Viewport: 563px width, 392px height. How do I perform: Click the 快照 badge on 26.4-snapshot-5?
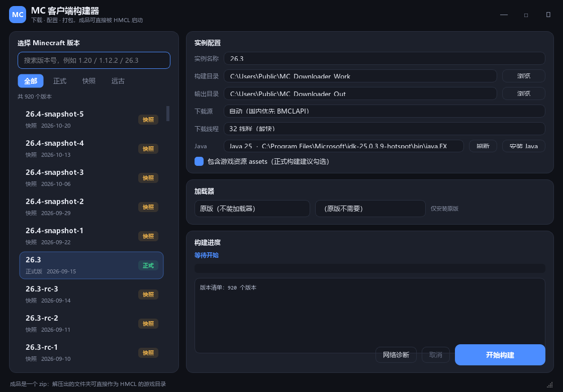[x=148, y=120]
